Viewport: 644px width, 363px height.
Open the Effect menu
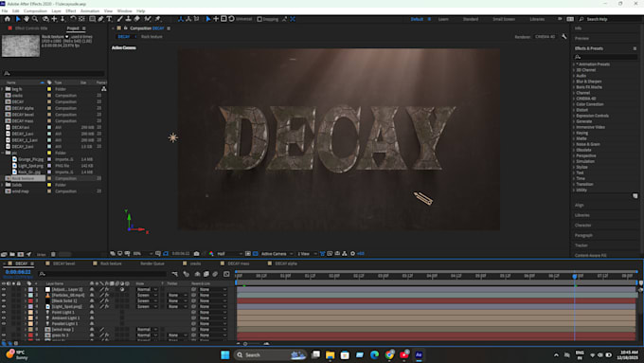(71, 11)
